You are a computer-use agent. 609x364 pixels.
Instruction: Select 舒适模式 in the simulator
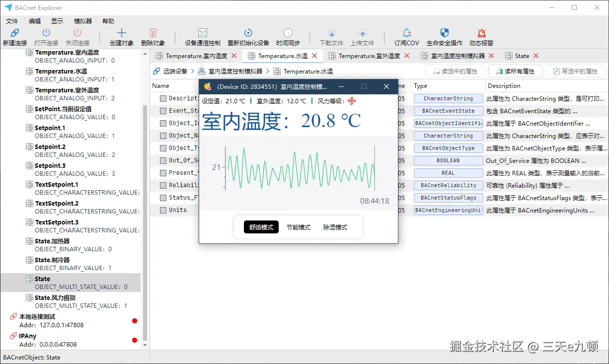[x=261, y=227]
